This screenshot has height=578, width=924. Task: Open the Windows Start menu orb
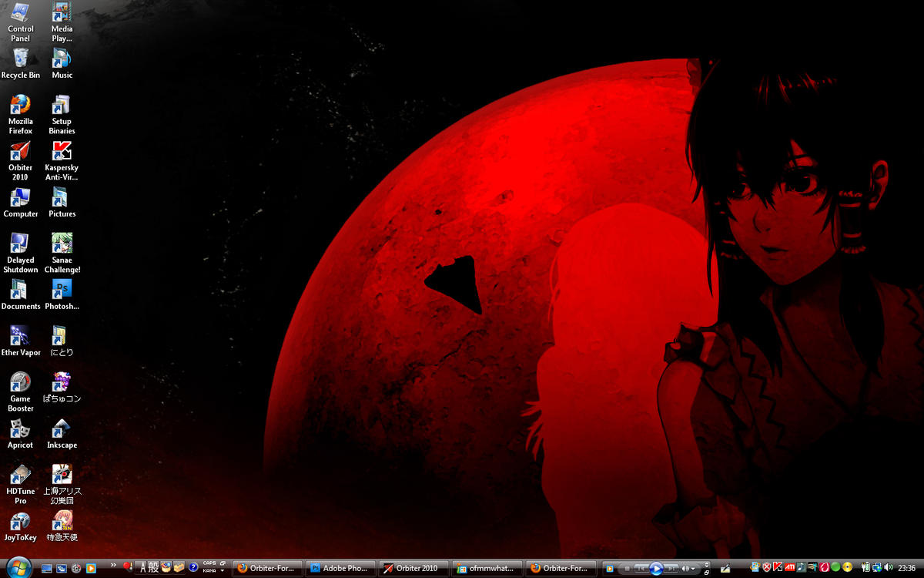[19, 568]
